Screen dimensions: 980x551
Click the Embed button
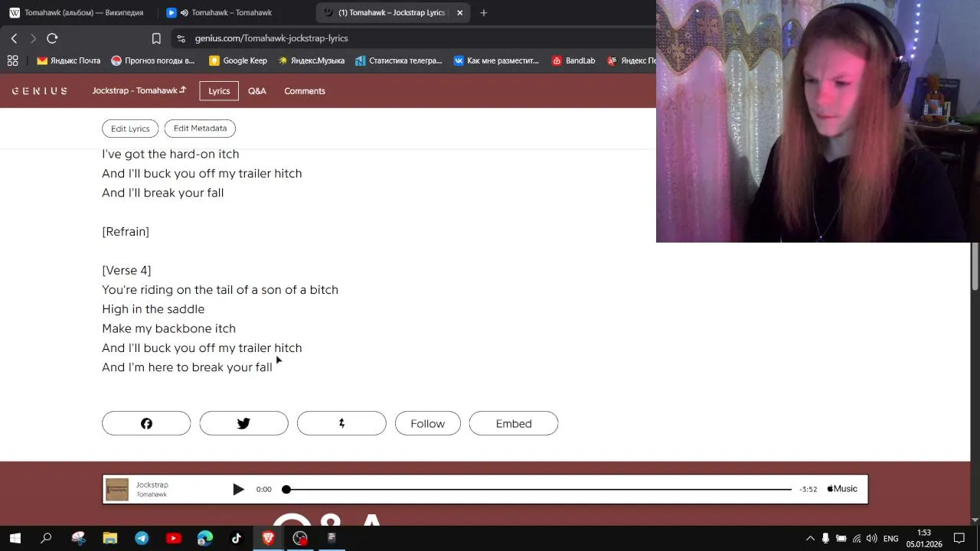click(514, 423)
